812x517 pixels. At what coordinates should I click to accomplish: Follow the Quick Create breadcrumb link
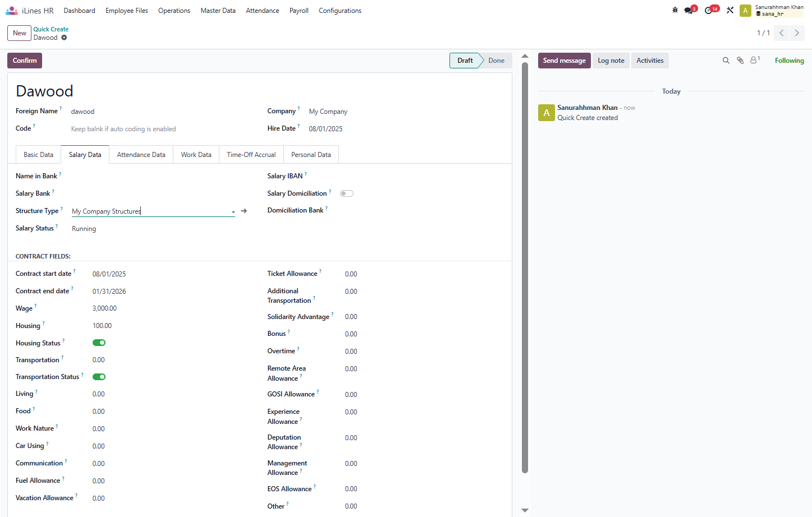point(51,29)
